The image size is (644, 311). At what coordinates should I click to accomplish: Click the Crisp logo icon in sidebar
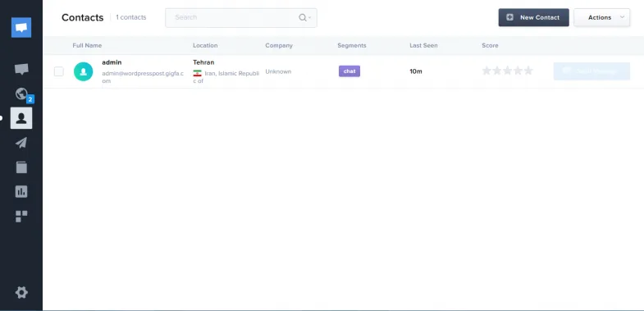21,28
